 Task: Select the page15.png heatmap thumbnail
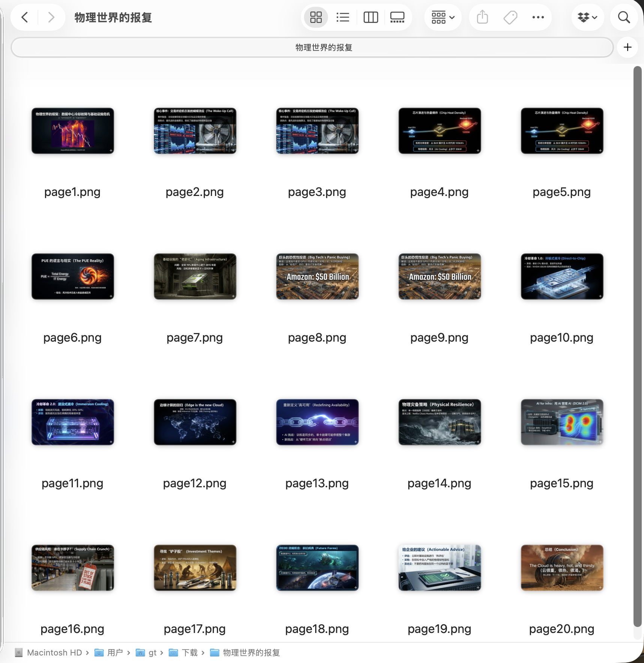[x=562, y=422]
